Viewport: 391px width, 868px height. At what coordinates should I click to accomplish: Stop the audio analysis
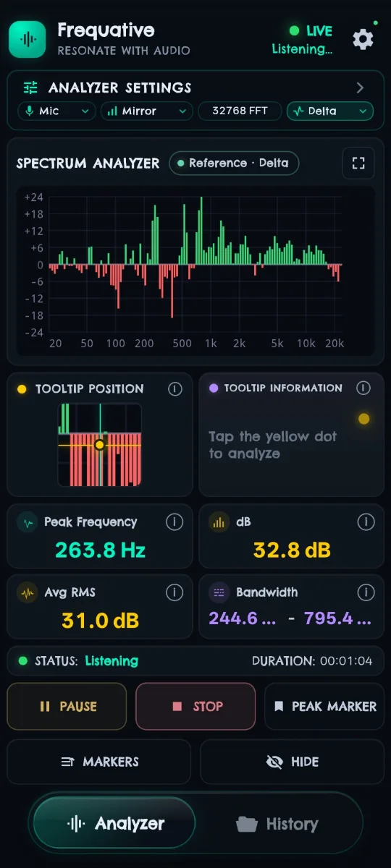pos(195,706)
